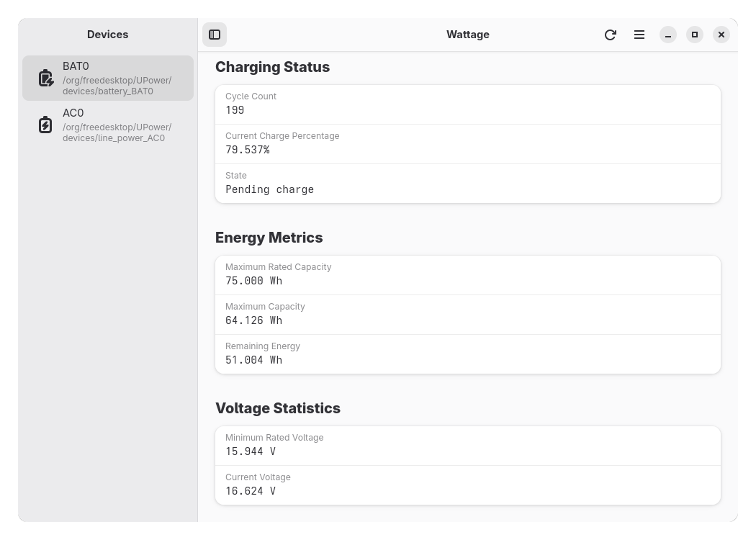756x540 pixels.
Task: Click the 79.537% charge value
Action: coord(248,150)
